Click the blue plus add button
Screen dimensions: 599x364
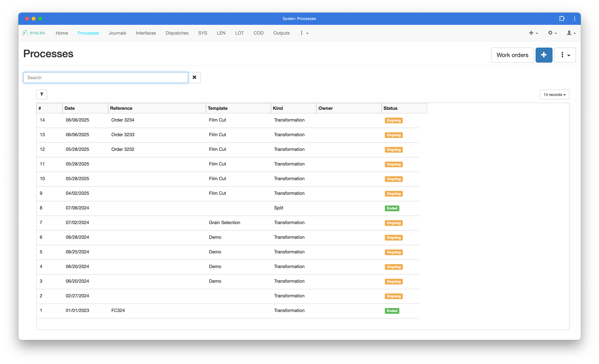[x=544, y=55]
